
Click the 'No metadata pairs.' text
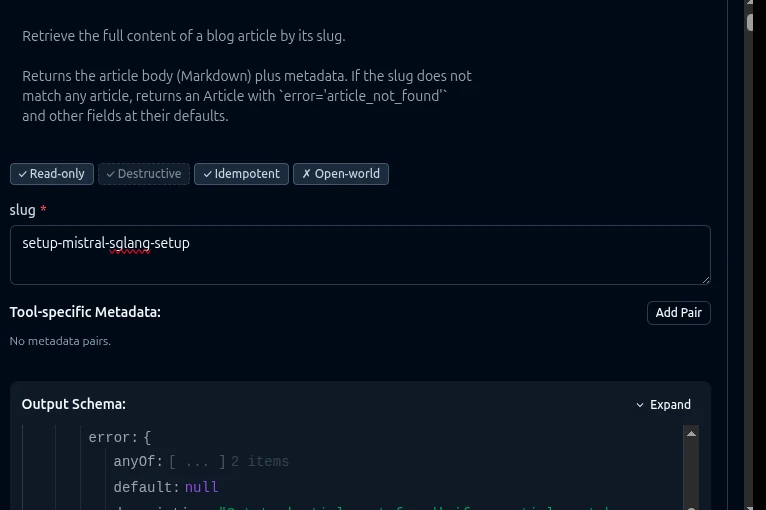click(60, 341)
